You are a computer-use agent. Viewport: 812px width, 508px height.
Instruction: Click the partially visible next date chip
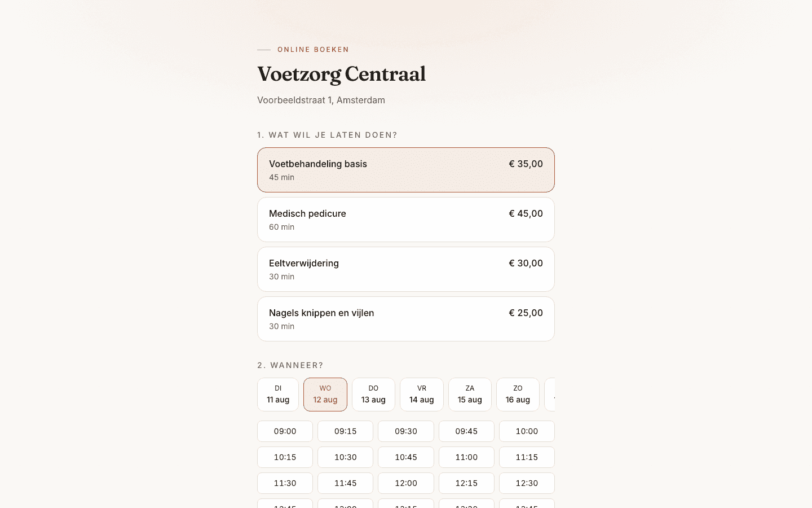[550, 395]
